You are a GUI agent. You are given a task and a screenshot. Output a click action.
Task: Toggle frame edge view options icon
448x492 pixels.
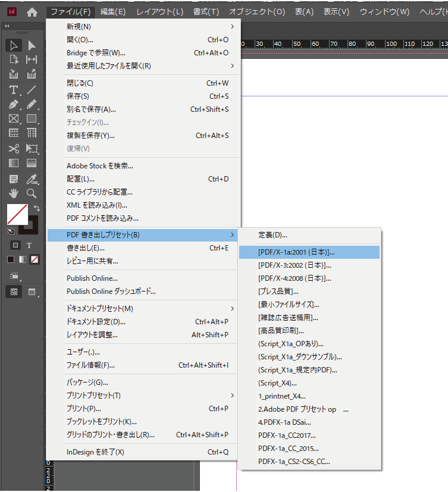14,276
